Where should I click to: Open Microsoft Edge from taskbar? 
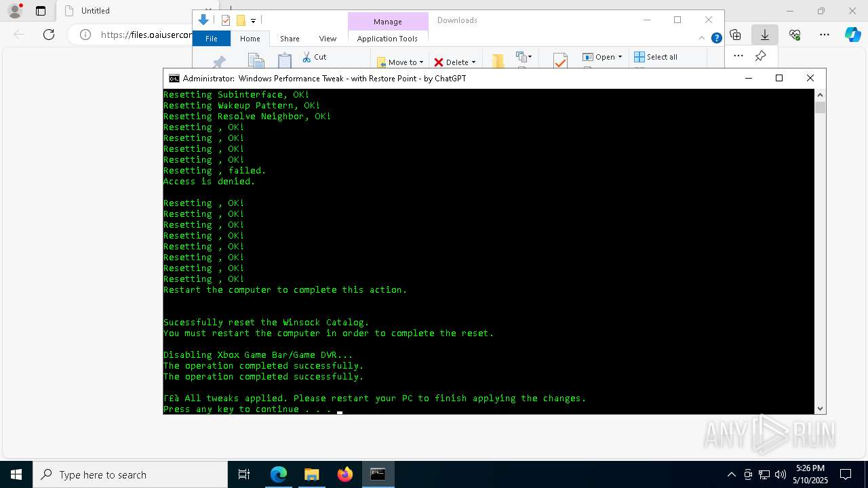coord(279,474)
